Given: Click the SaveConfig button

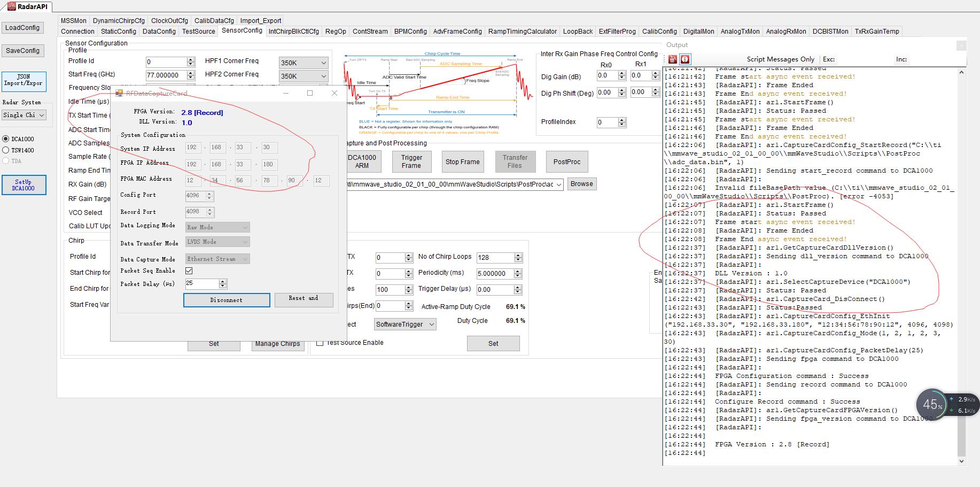Looking at the screenshot, I should [x=22, y=51].
